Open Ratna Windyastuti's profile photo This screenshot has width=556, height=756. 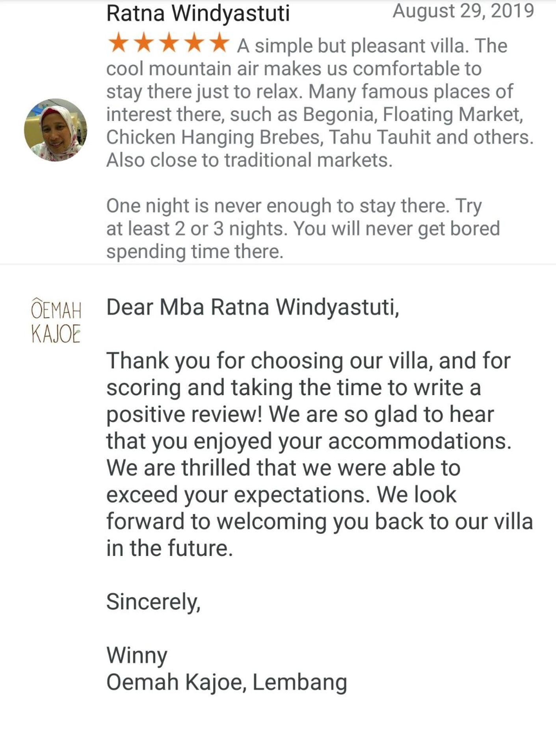56,130
